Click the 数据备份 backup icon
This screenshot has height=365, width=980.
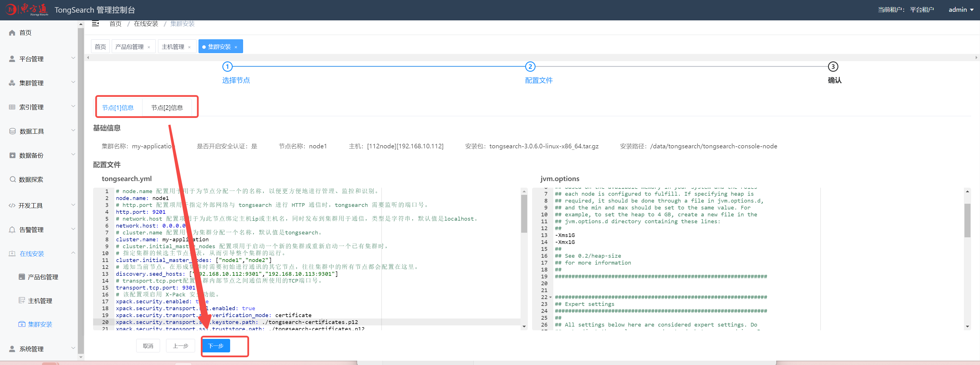[12, 155]
